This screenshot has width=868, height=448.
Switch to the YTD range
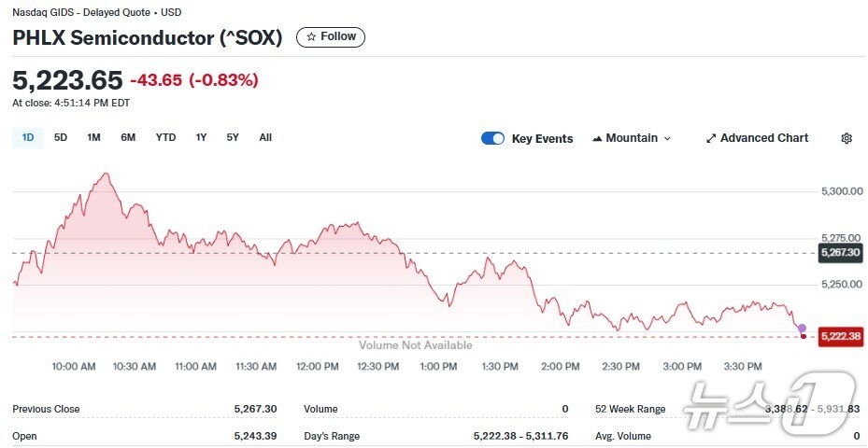point(165,137)
